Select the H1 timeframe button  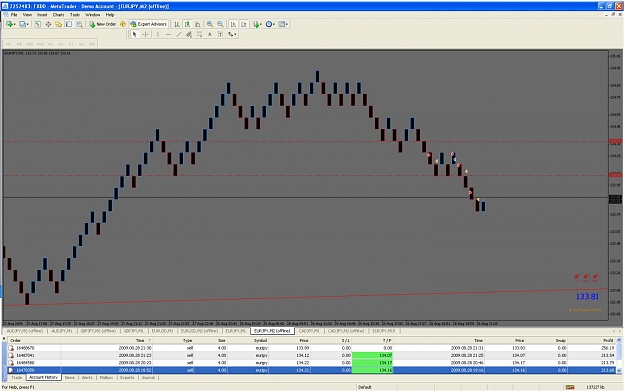50,44
